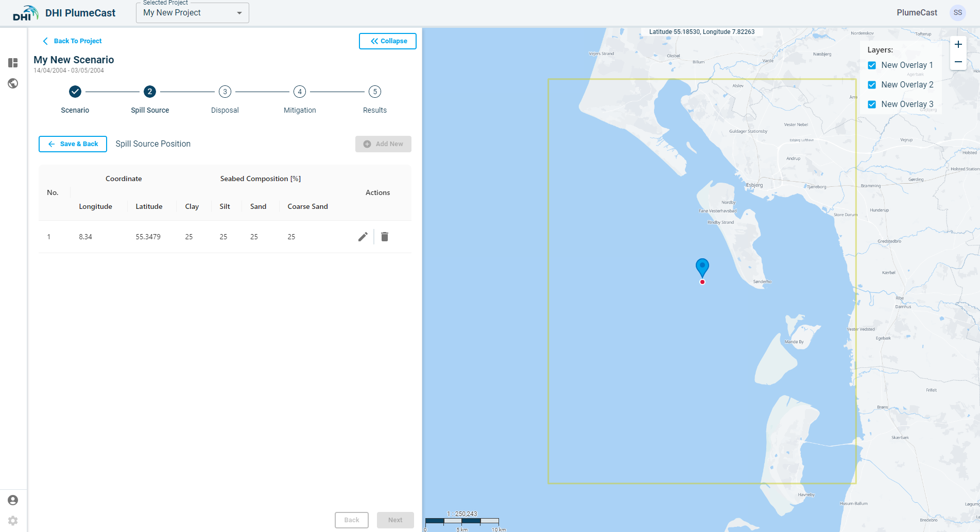This screenshot has height=532, width=980.
Task: Go to the Disposal step
Action: click(225, 92)
